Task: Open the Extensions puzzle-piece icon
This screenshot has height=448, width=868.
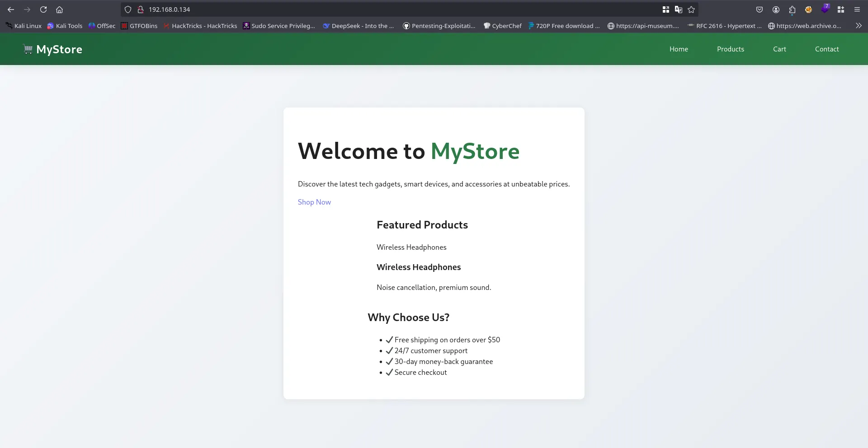Action: coord(792,9)
